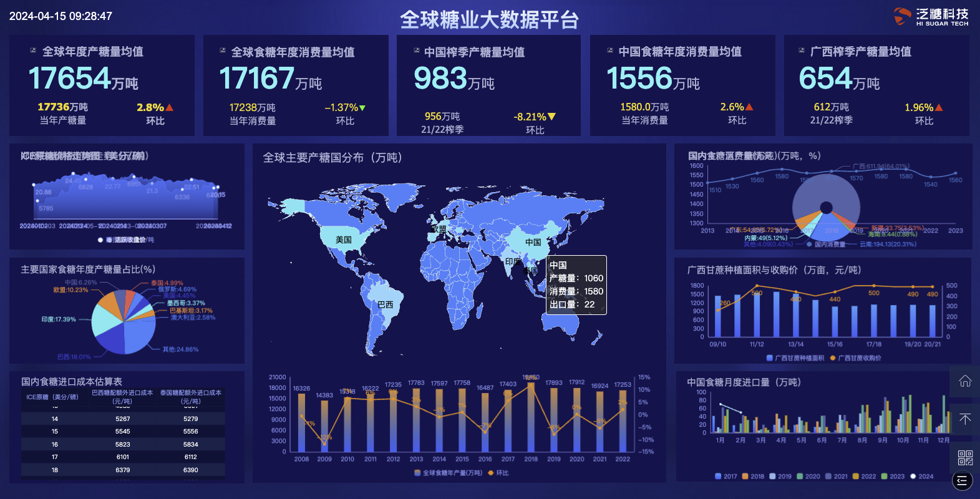This screenshot has height=499, width=980.
Task: Toggle the 广西甘蔗种植面积 legend series
Action: (x=795, y=358)
